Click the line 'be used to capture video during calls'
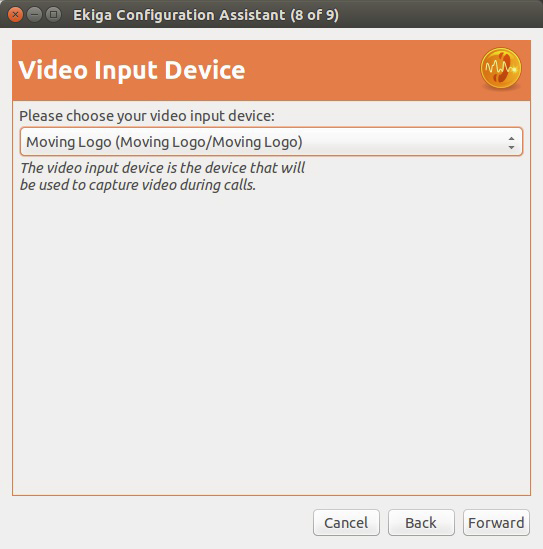 pyautogui.click(x=138, y=185)
